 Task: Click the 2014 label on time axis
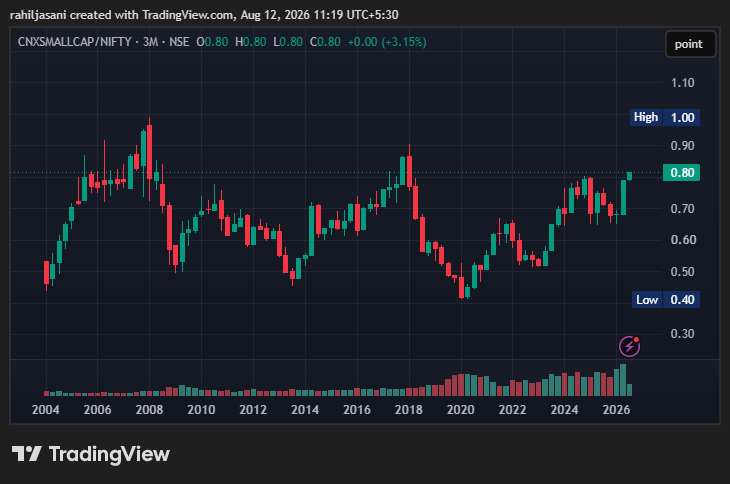pos(305,410)
